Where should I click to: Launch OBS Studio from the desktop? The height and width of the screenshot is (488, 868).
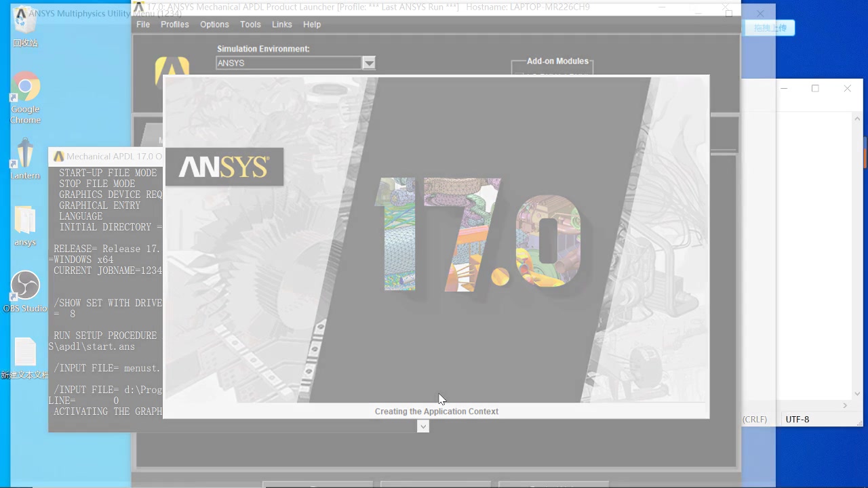(25, 291)
